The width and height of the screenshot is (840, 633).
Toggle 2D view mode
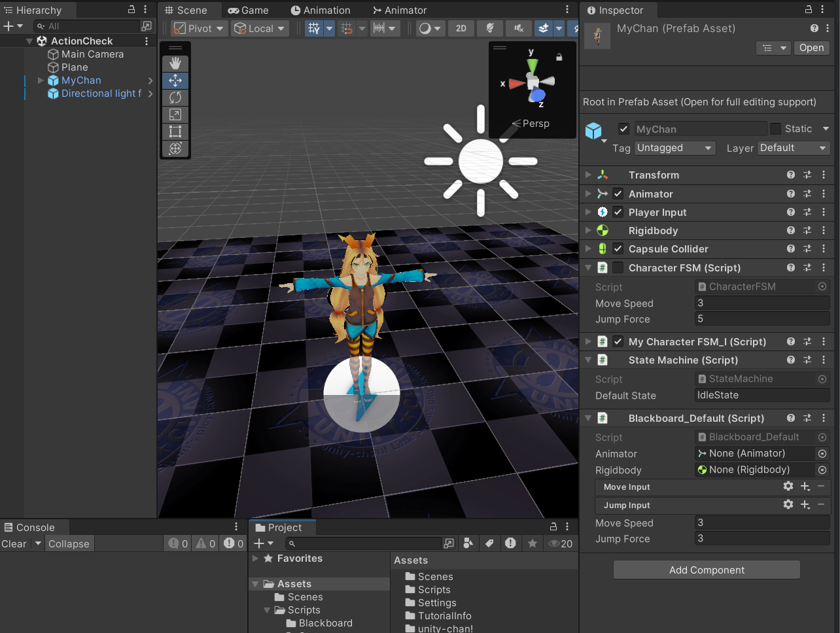461,28
